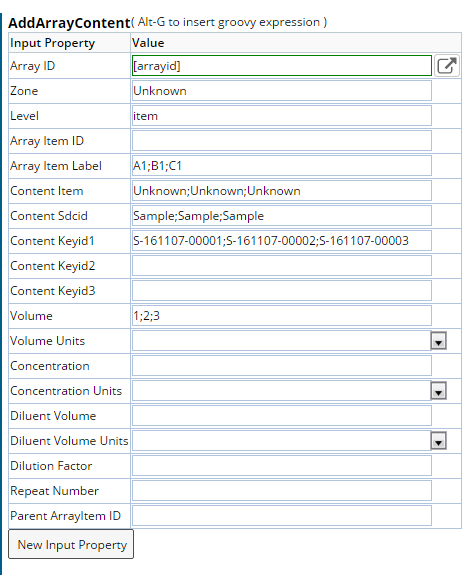Focus the Array ID value field
472x575 pixels.
click(x=282, y=66)
